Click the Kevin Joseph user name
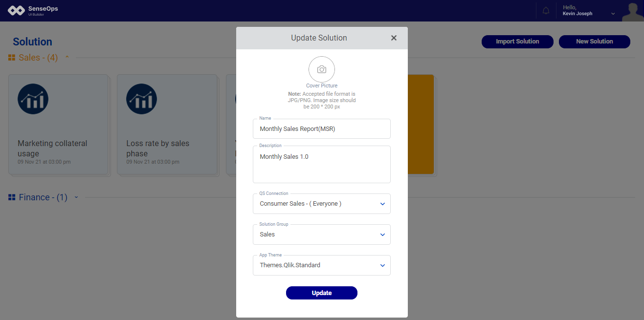The width and height of the screenshot is (644, 320). (577, 14)
